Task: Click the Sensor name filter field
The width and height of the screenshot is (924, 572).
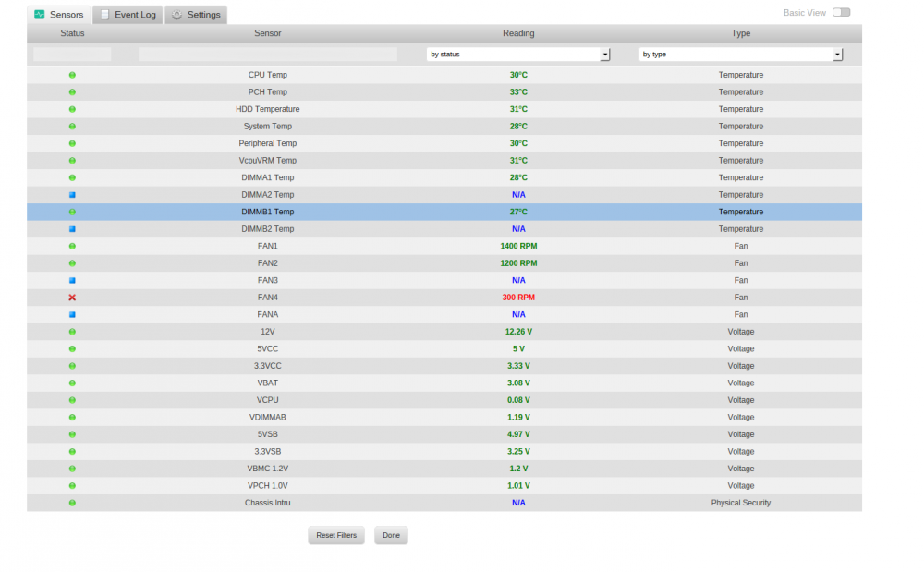Action: pyautogui.click(x=268, y=55)
